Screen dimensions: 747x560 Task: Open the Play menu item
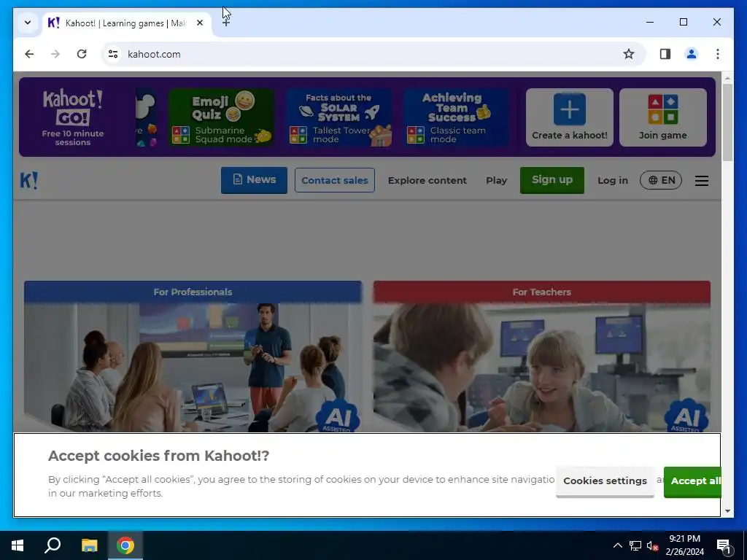pyautogui.click(x=496, y=181)
